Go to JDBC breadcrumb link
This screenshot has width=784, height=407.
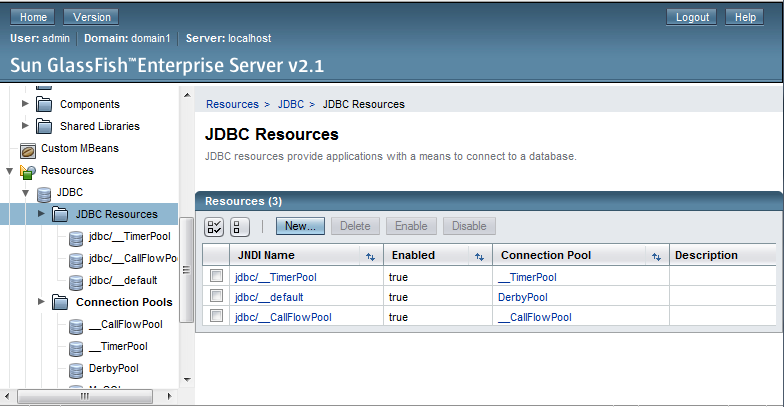pos(291,104)
